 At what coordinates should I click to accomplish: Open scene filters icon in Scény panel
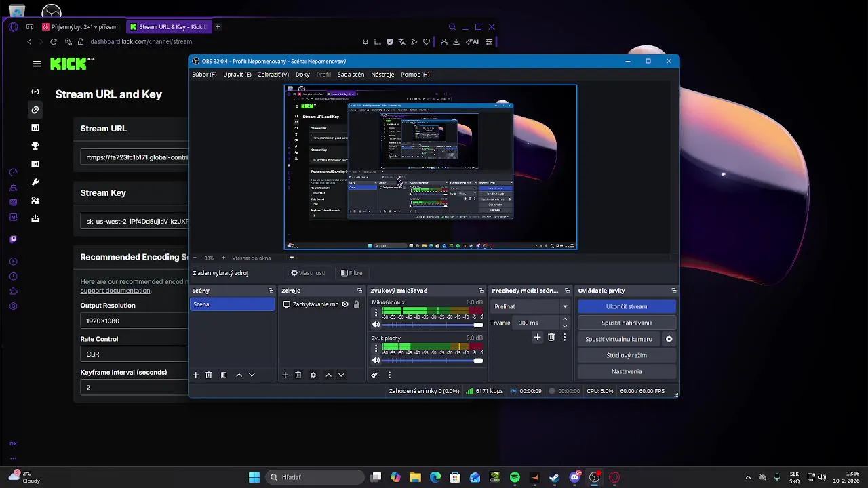224,375
